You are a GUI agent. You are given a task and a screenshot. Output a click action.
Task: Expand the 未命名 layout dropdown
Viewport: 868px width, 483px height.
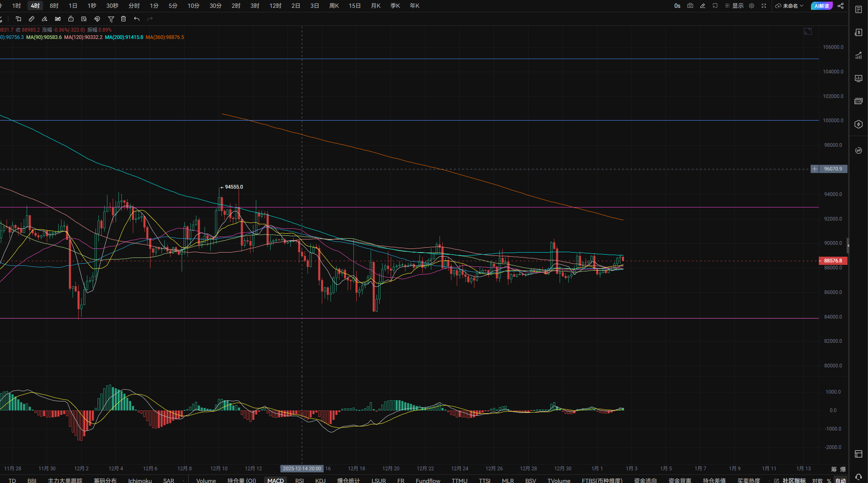click(x=790, y=6)
